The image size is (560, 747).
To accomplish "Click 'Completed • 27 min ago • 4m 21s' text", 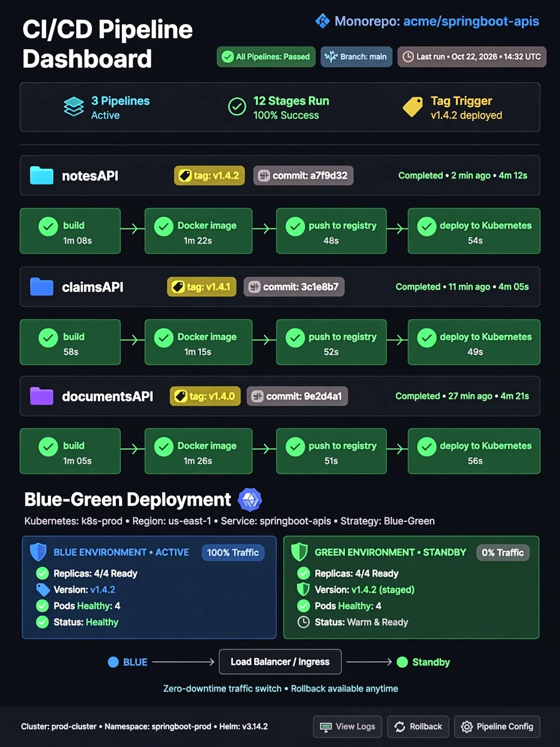I will (462, 396).
